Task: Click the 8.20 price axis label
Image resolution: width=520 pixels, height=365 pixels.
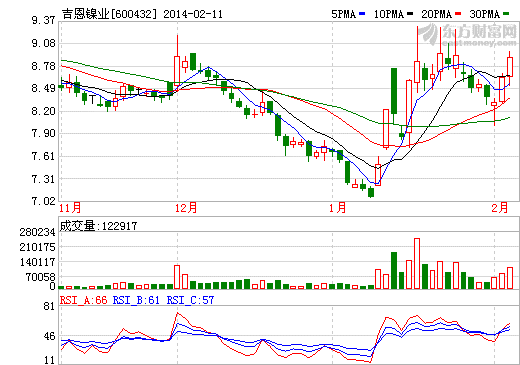Action: (x=43, y=111)
